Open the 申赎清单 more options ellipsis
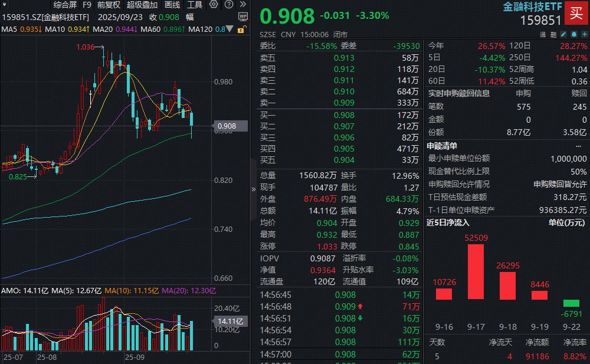Image resolution: width=590 pixels, height=364 pixels. click(578, 146)
